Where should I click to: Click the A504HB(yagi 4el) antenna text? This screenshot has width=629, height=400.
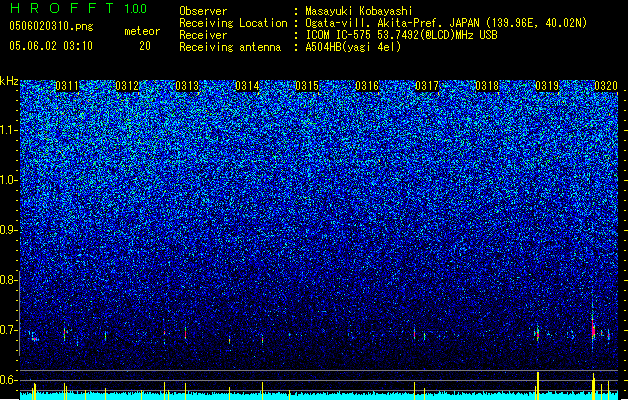pos(353,47)
